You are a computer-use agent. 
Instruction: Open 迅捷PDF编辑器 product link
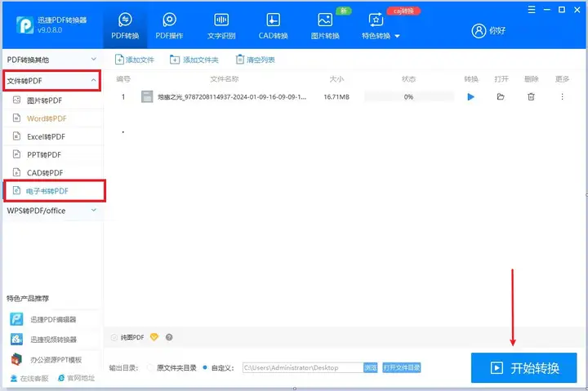[44, 319]
